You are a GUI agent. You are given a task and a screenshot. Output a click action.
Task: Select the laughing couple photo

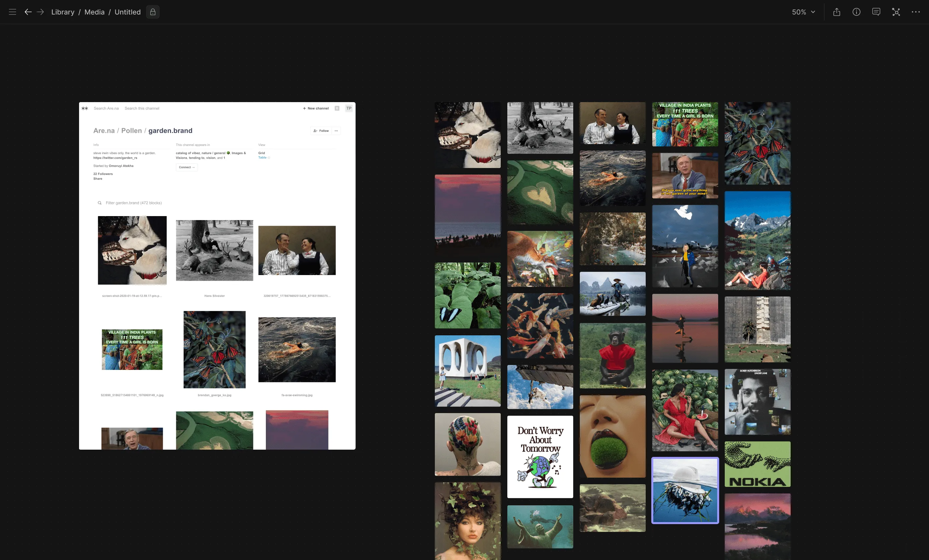click(x=612, y=123)
